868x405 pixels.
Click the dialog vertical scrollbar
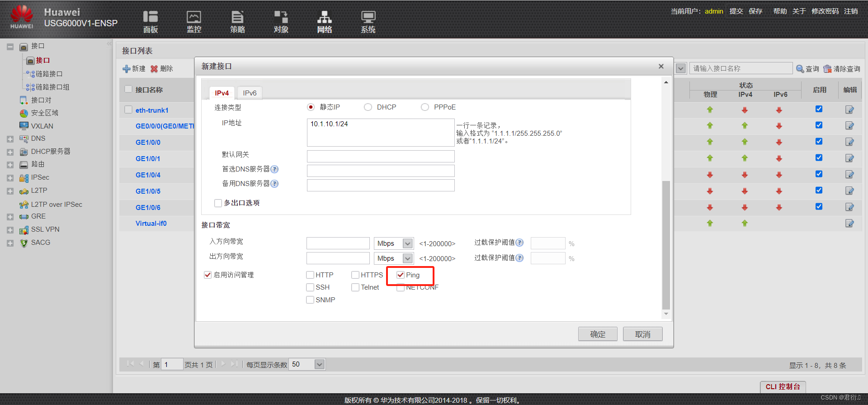tap(666, 244)
